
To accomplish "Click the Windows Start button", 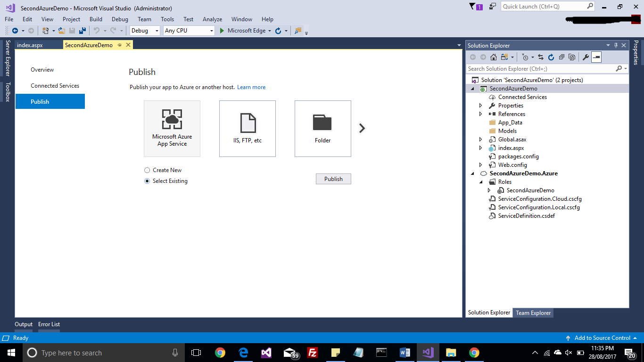I will pos(11,353).
